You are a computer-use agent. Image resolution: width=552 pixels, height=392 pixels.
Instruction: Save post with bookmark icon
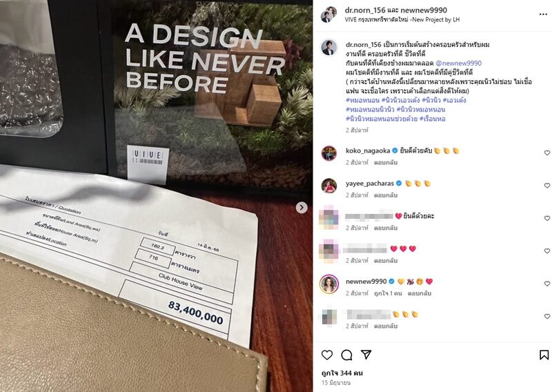coord(544,355)
